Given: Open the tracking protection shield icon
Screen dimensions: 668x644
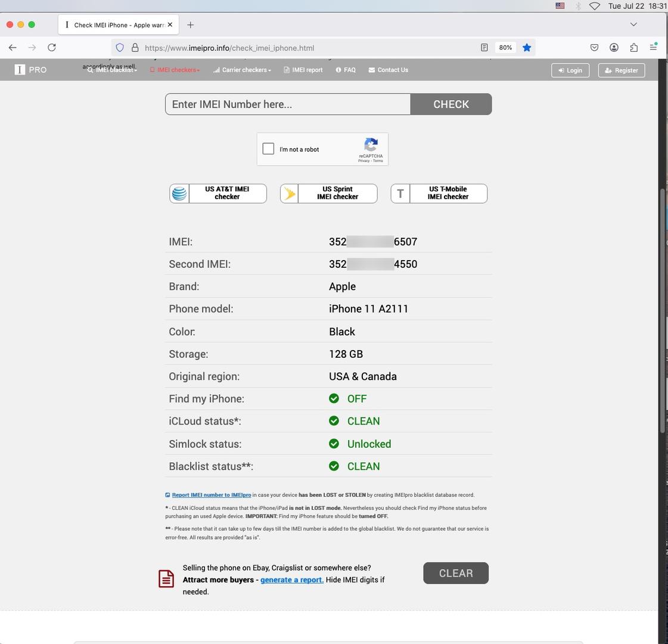Looking at the screenshot, I should point(120,48).
